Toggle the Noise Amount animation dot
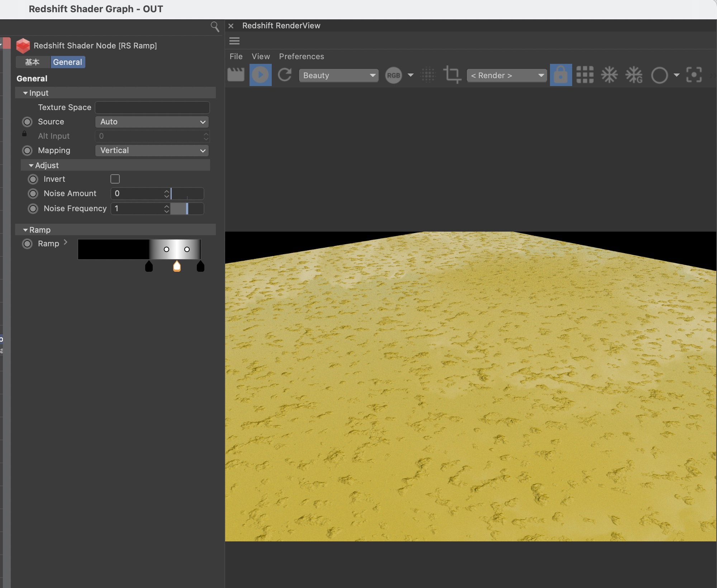This screenshot has width=717, height=588. (33, 194)
